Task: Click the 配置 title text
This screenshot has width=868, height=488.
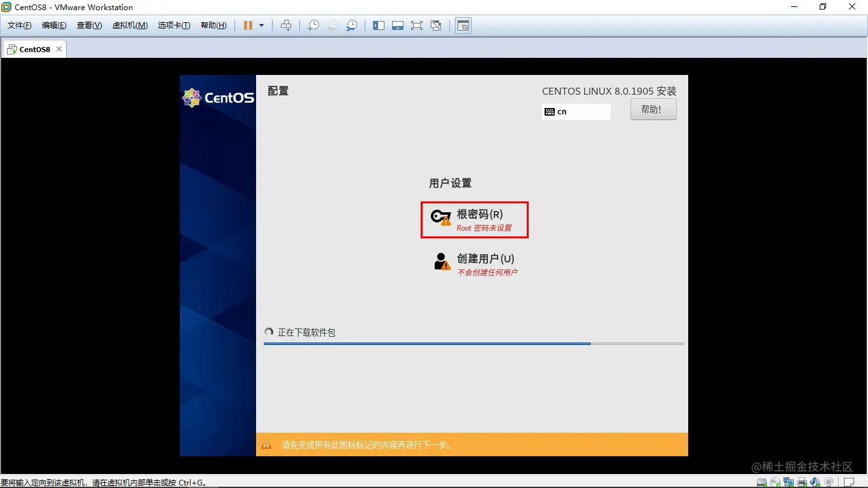Action: click(x=278, y=91)
